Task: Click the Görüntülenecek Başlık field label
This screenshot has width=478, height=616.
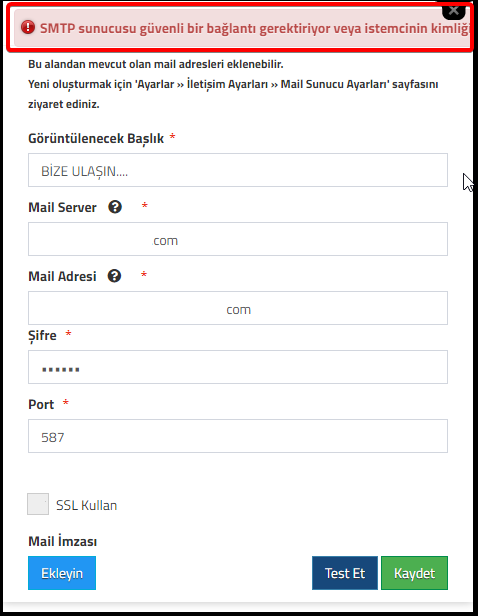Action: tap(96, 138)
